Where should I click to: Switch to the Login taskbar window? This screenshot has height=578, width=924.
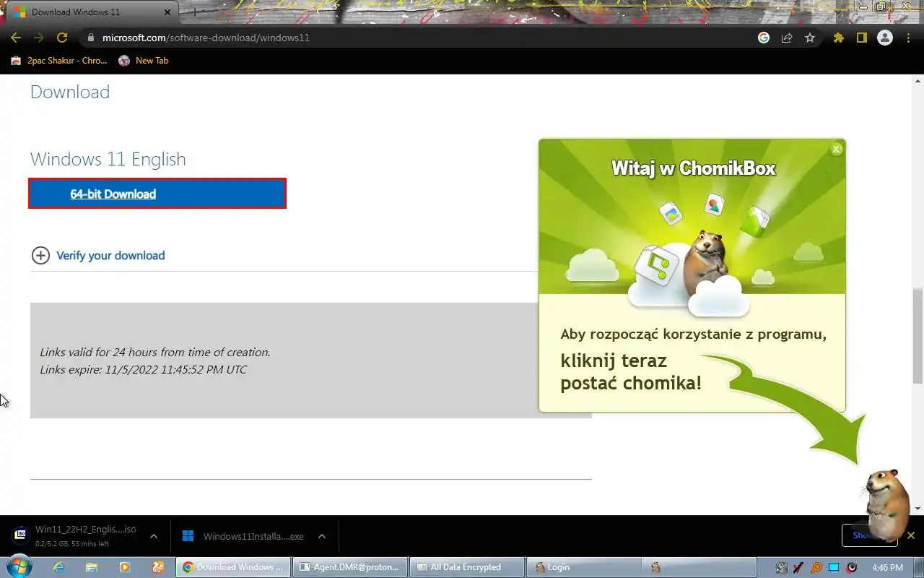coord(583,567)
